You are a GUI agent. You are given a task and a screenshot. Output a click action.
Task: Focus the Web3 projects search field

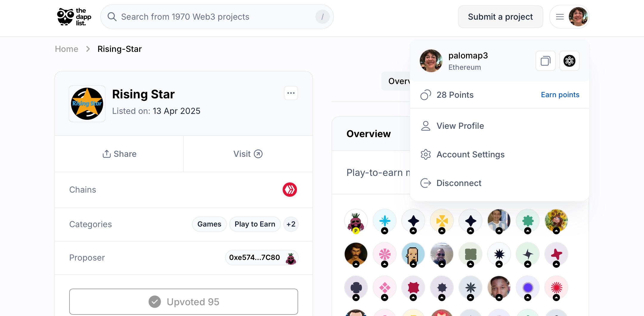(217, 17)
